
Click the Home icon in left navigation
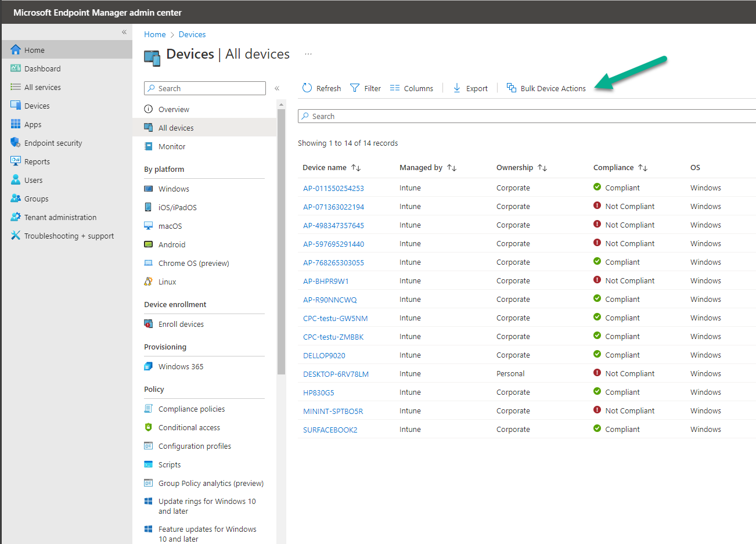[16, 50]
